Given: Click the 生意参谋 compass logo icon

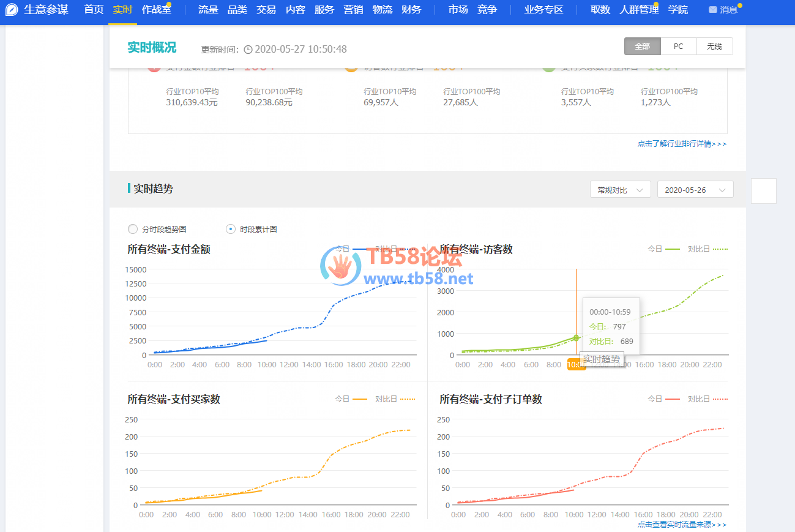Looking at the screenshot, I should coord(12,10).
